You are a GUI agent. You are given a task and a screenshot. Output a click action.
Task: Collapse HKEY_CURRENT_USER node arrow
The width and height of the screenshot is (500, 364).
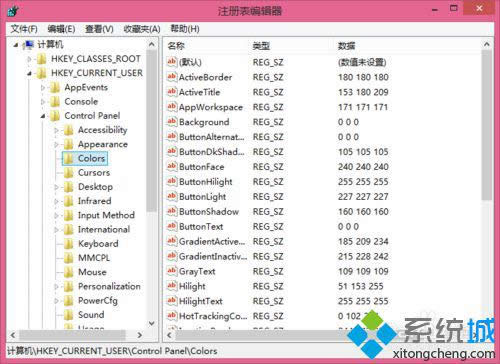(29, 73)
